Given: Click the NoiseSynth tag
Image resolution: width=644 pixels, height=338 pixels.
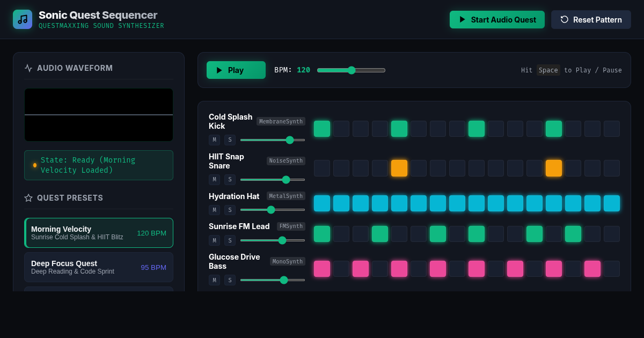Looking at the screenshot, I should pos(286,161).
